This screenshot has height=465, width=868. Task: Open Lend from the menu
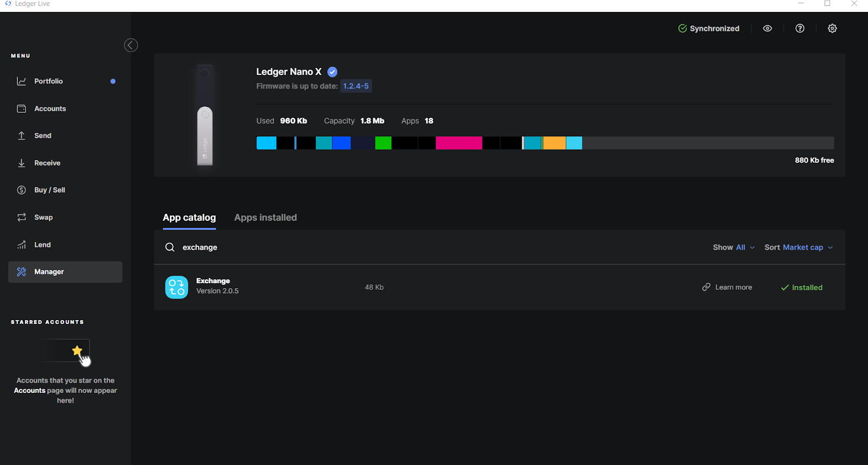click(x=65, y=245)
